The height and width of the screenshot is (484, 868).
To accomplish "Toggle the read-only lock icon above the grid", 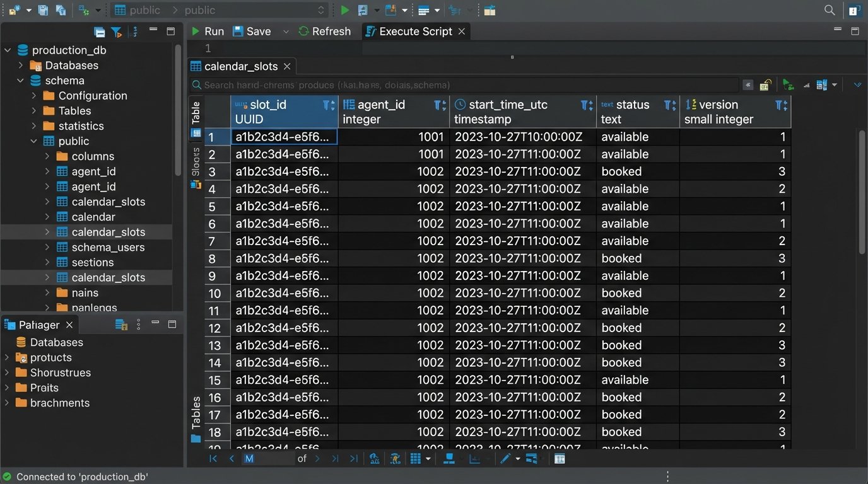I will pyautogui.click(x=765, y=84).
